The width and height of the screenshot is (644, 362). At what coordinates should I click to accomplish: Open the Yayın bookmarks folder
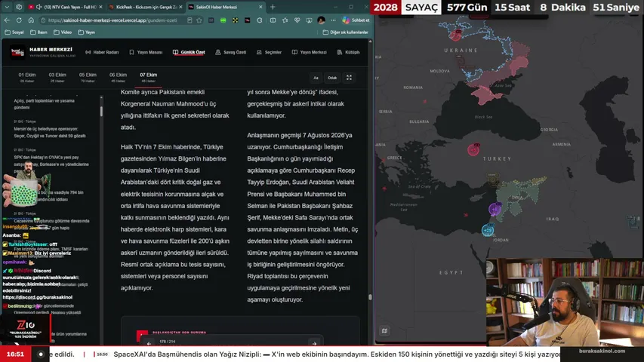[87, 32]
